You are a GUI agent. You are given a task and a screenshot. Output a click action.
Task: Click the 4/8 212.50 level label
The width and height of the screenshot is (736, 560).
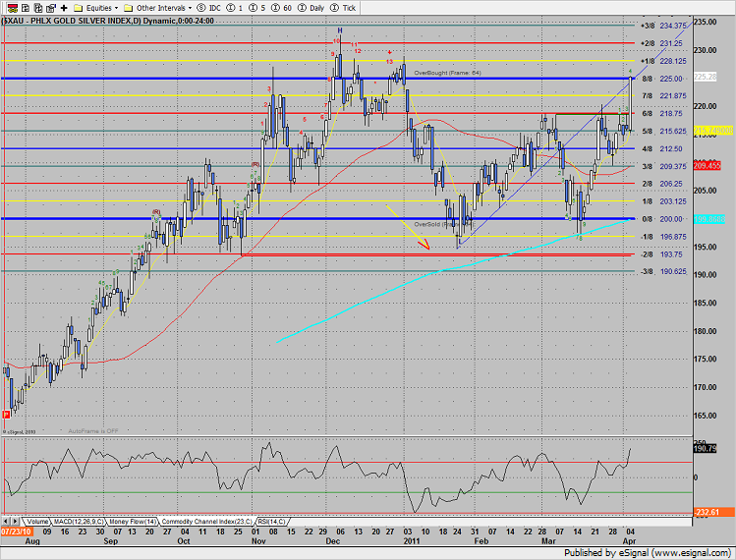tap(662, 148)
